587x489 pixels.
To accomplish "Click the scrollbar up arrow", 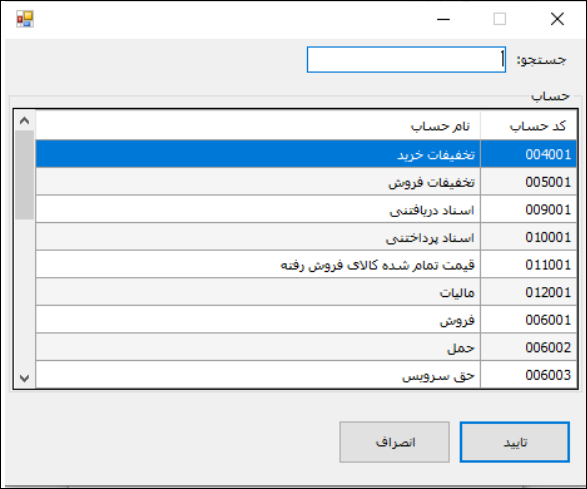I will tap(25, 121).
